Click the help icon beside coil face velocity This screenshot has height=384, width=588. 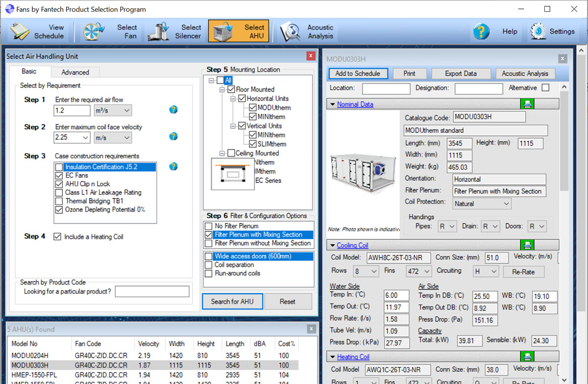click(x=173, y=136)
